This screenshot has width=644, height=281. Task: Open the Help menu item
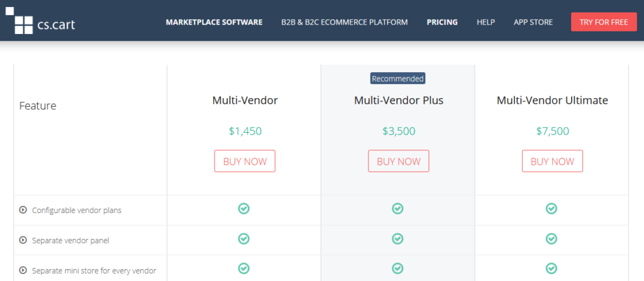[x=486, y=22]
